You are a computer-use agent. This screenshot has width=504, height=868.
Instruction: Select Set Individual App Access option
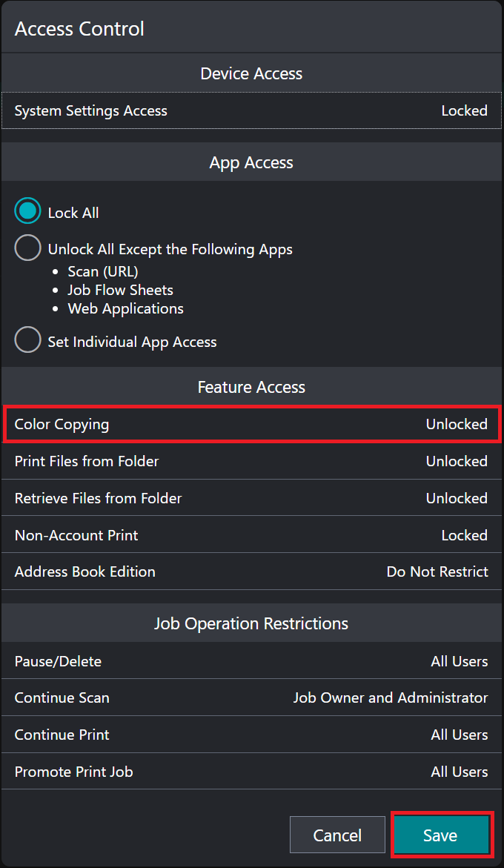click(28, 341)
